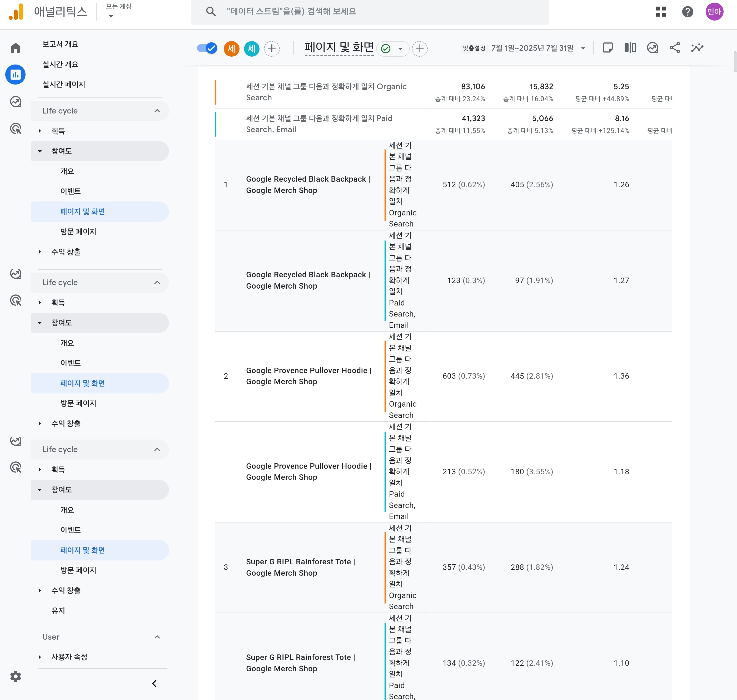Go to the Home icon in the rail
This screenshot has height=700, width=737.
pos(16,48)
